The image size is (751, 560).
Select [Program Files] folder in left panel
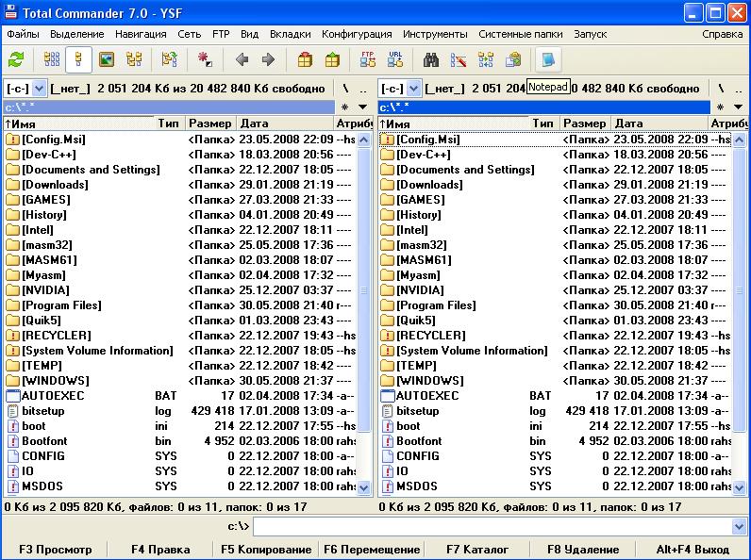pos(180,305)
